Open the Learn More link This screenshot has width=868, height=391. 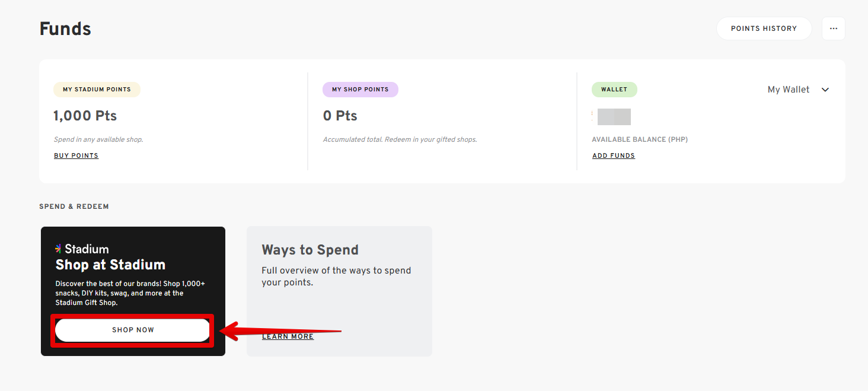[288, 336]
